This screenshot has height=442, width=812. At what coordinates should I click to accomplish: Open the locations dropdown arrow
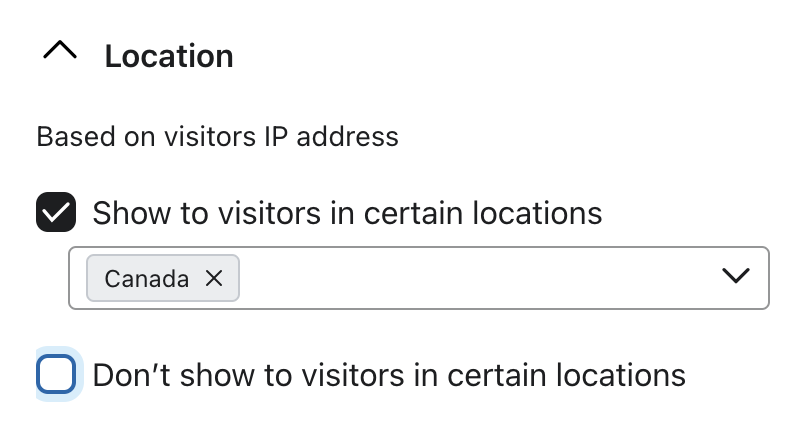736,277
